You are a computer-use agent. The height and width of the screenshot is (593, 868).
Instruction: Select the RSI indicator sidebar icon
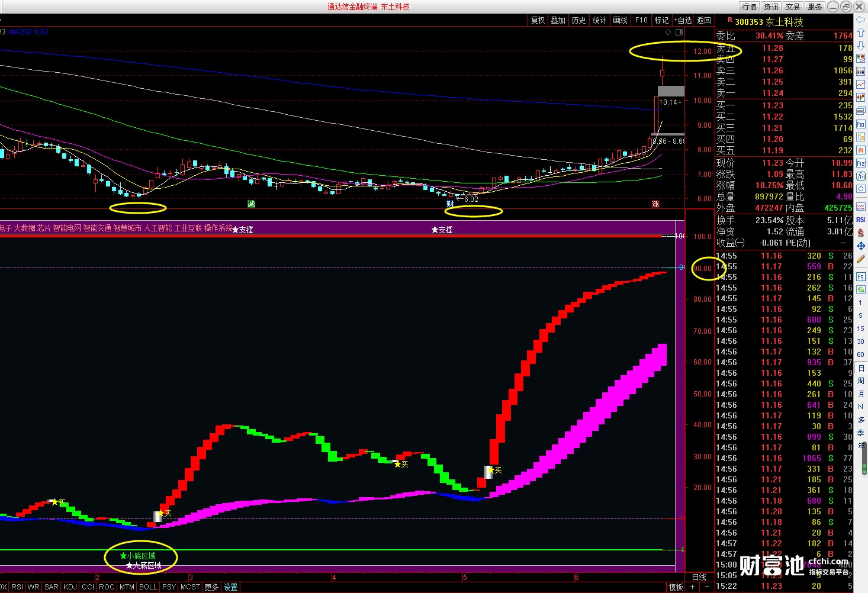(x=860, y=219)
